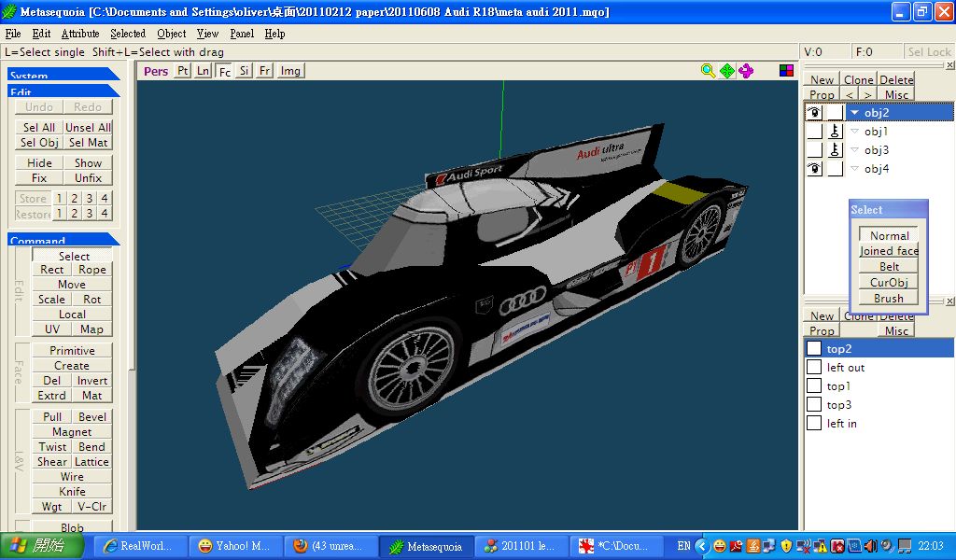The height and width of the screenshot is (560, 956).
Task: Check the box next to left in material
Action: click(x=814, y=424)
